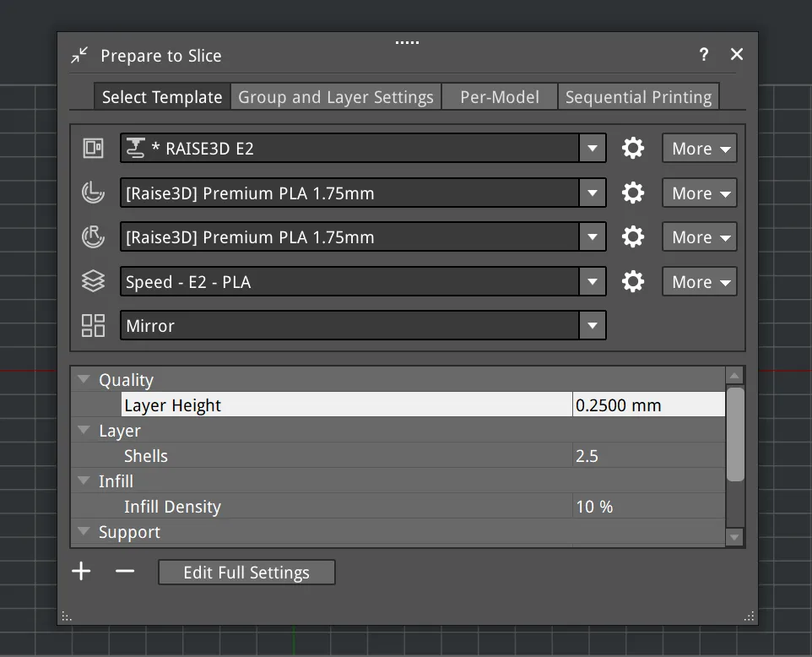Viewport: 812px width, 657px height.
Task: Click More button for right extruder filament
Action: [x=700, y=236]
